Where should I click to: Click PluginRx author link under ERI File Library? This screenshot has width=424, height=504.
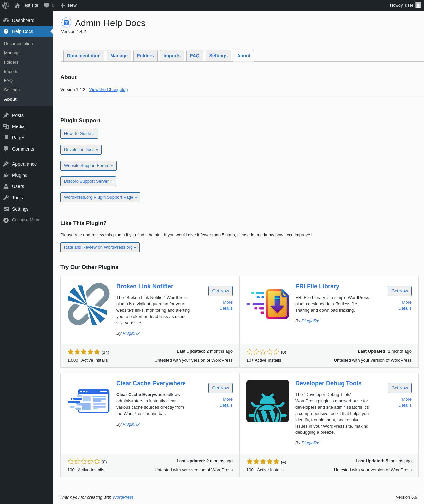pos(310,321)
